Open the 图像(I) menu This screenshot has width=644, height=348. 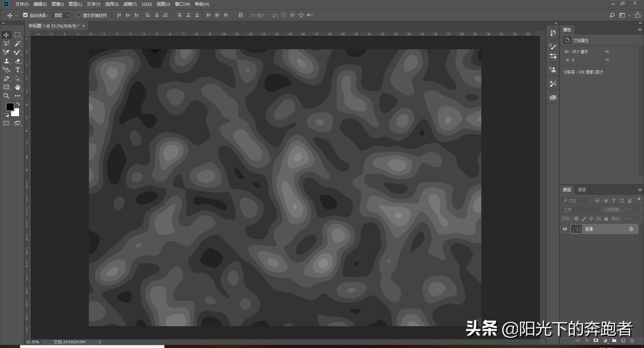[58, 4]
